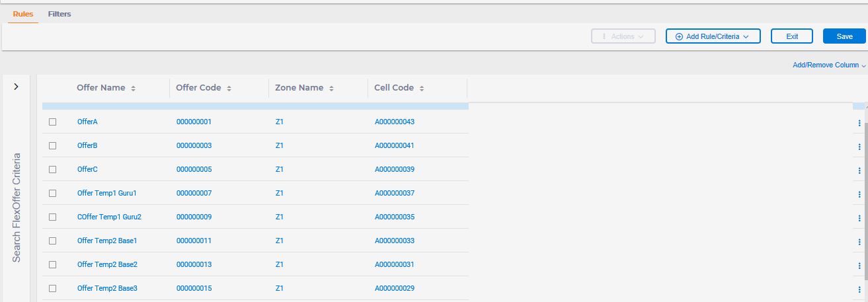This screenshot has width=868, height=302.
Task: Click cell code A000000041
Action: click(394, 145)
